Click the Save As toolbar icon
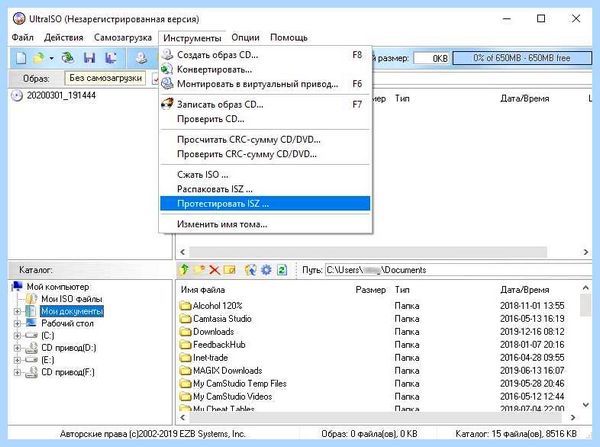600x447 pixels. click(x=111, y=58)
